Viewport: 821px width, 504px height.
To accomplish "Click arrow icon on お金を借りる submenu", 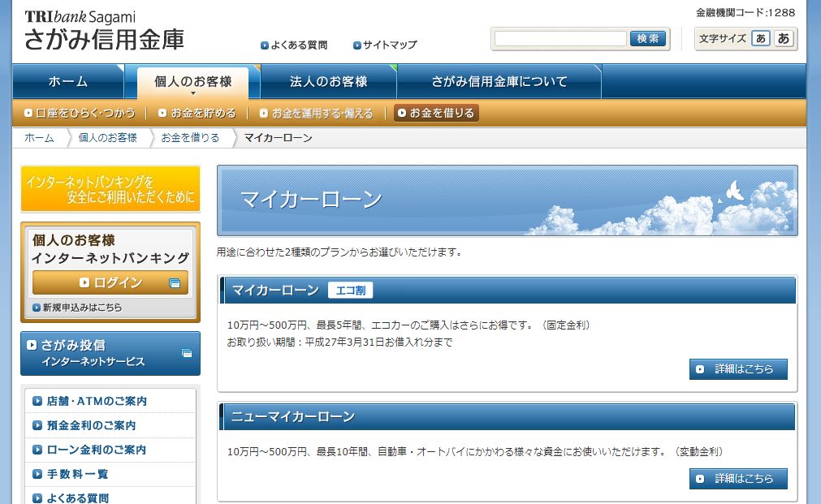I will 402,113.
